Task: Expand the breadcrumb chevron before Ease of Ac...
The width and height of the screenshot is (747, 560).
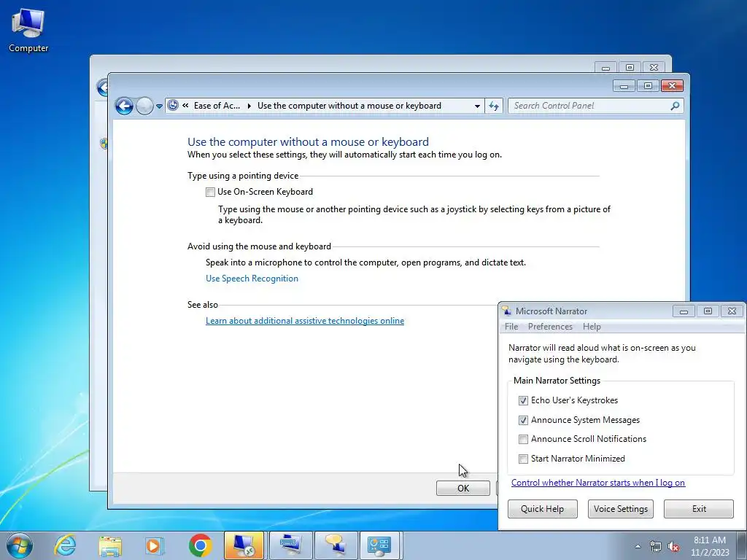Action: tap(185, 106)
